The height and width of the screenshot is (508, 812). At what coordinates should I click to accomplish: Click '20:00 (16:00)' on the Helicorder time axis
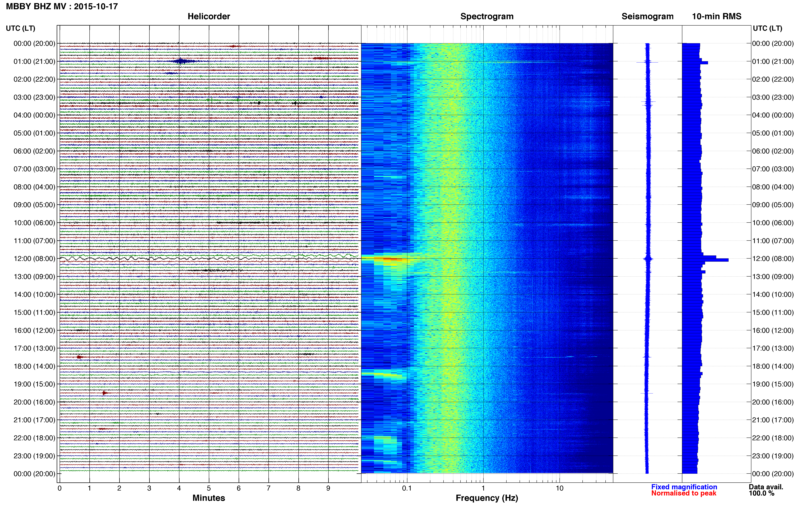click(x=34, y=402)
